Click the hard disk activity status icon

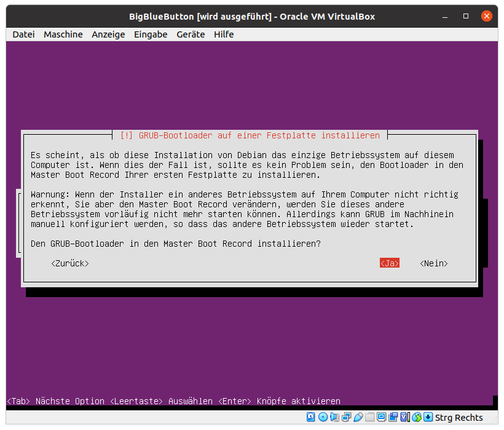point(310,417)
